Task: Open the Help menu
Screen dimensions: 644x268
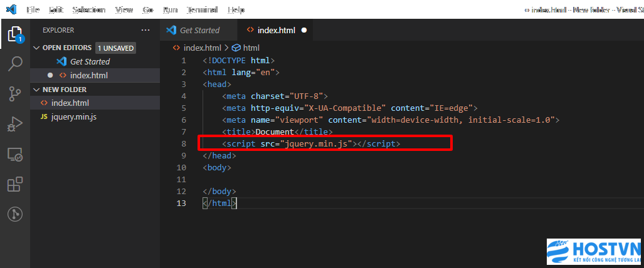Action: (236, 9)
